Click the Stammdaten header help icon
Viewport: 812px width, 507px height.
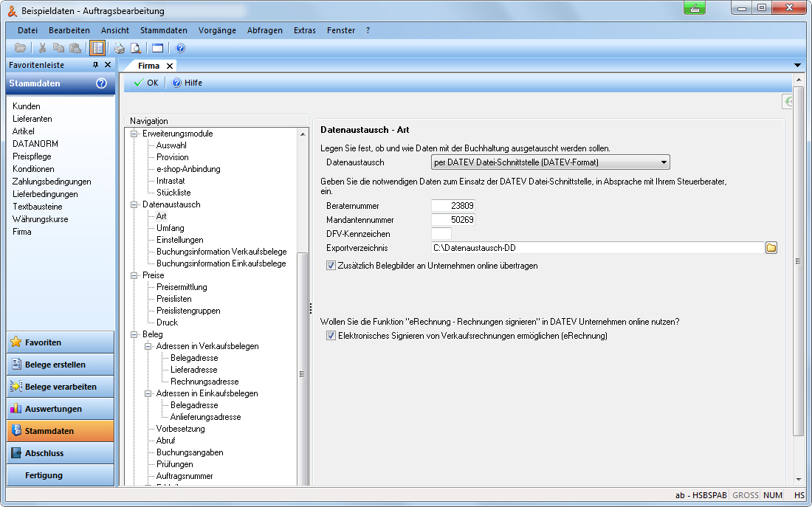tap(101, 83)
